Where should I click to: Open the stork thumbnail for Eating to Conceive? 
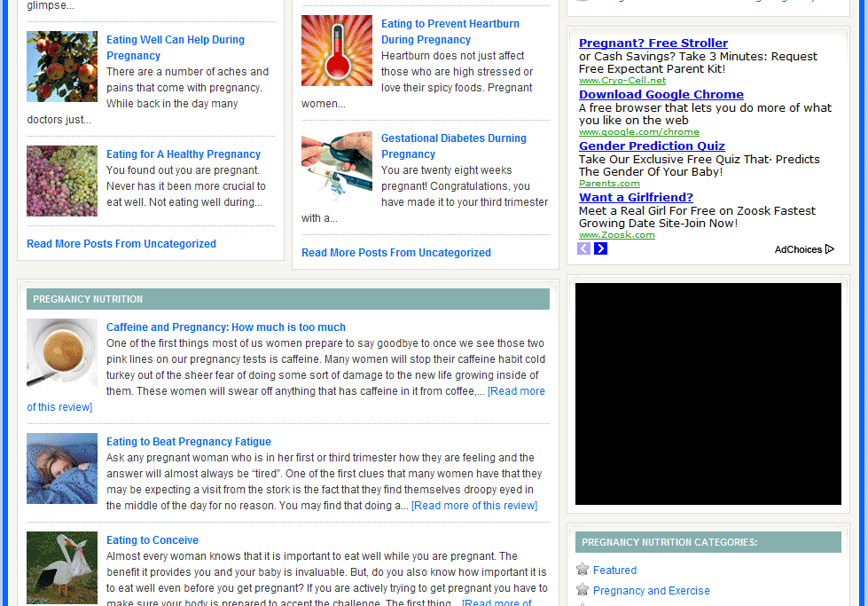(62, 567)
